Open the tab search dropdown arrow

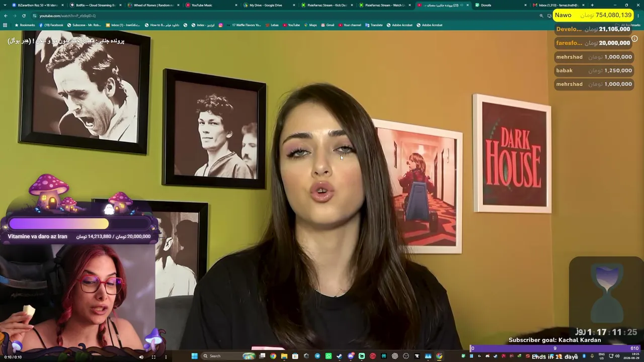point(5,5)
